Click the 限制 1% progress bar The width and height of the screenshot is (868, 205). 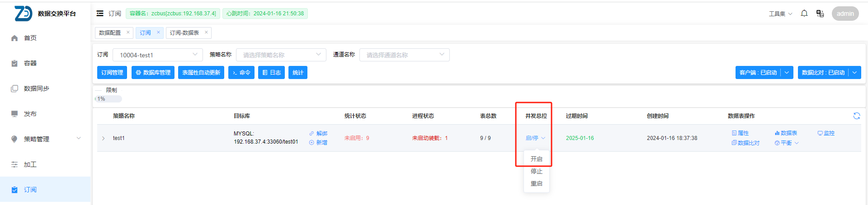tap(108, 99)
